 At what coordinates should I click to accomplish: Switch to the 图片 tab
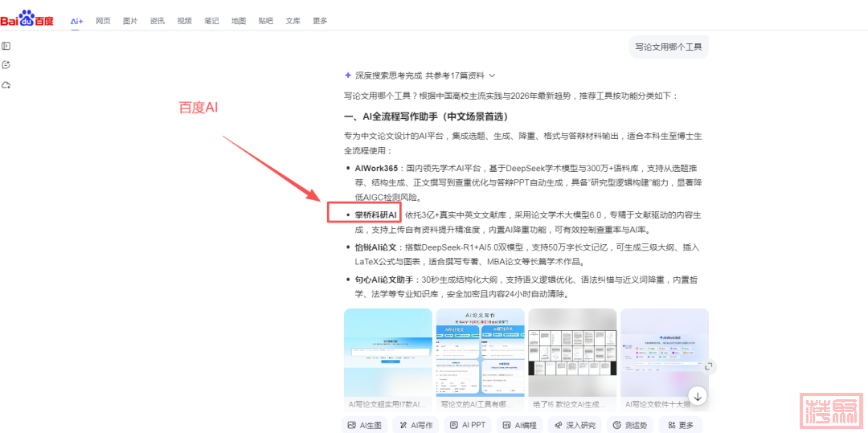130,21
